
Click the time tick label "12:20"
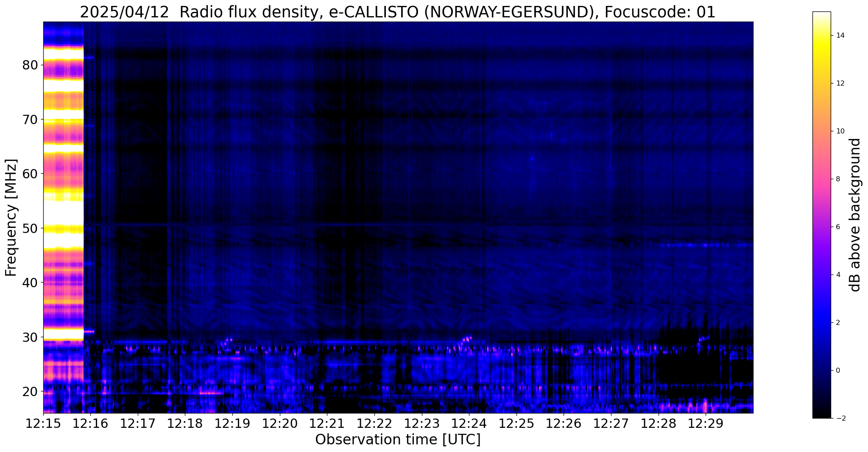click(x=280, y=424)
